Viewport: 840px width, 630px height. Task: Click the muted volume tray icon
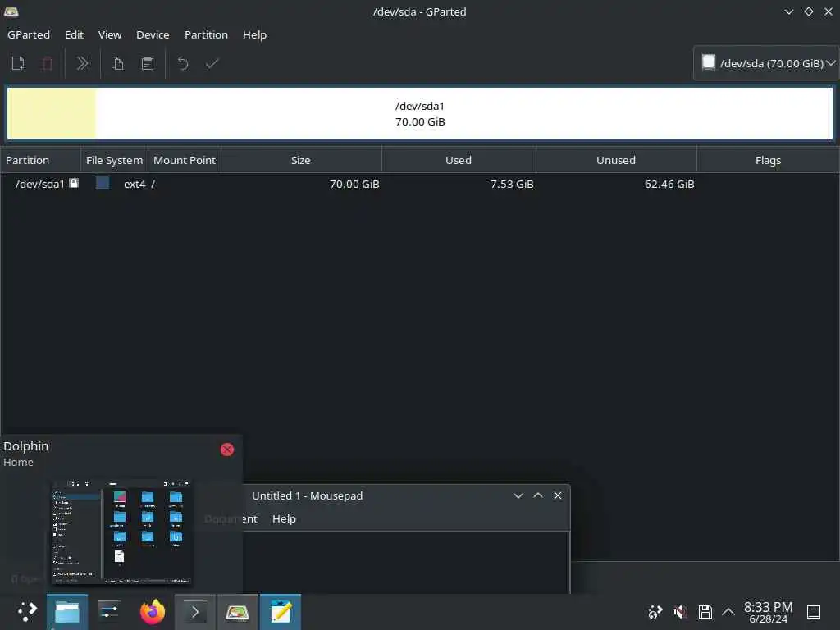pyautogui.click(x=680, y=612)
